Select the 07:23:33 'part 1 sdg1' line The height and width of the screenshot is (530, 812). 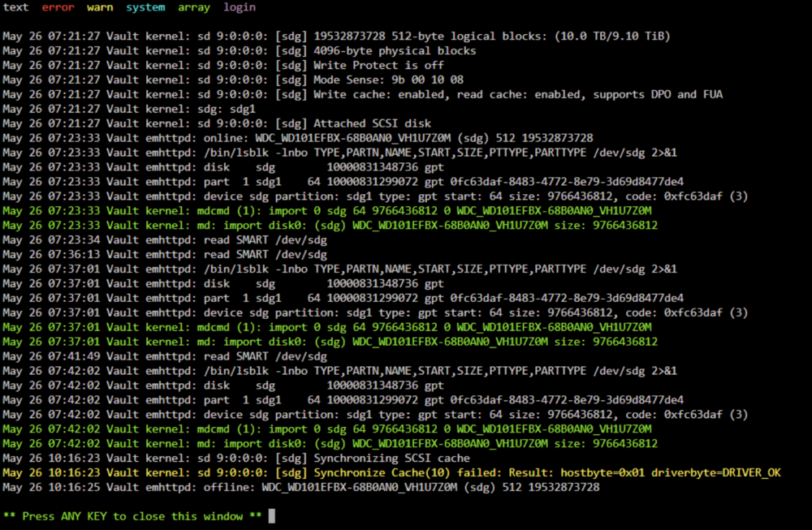(343, 182)
